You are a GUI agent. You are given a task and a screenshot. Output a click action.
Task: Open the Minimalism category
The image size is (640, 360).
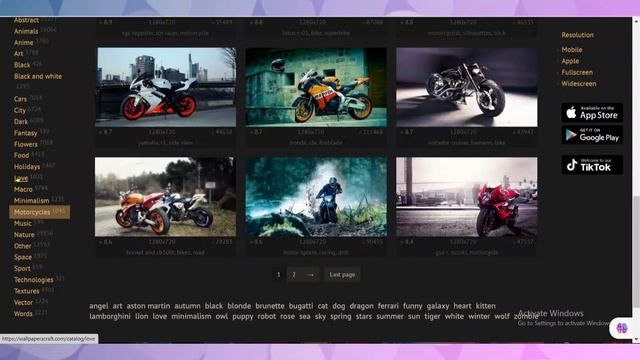coord(31,201)
